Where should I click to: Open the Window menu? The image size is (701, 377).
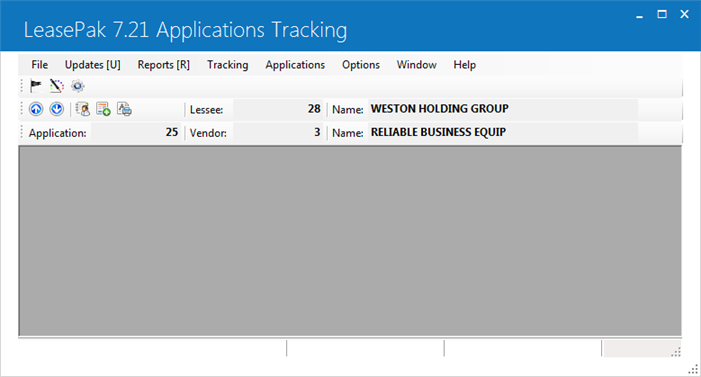pyautogui.click(x=417, y=65)
